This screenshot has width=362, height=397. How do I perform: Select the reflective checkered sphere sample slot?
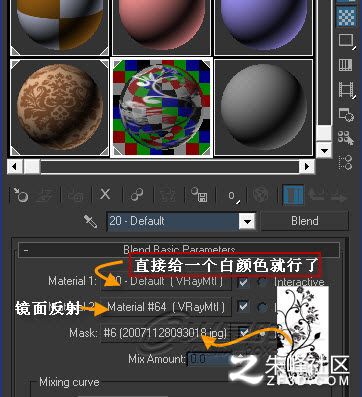click(x=162, y=108)
